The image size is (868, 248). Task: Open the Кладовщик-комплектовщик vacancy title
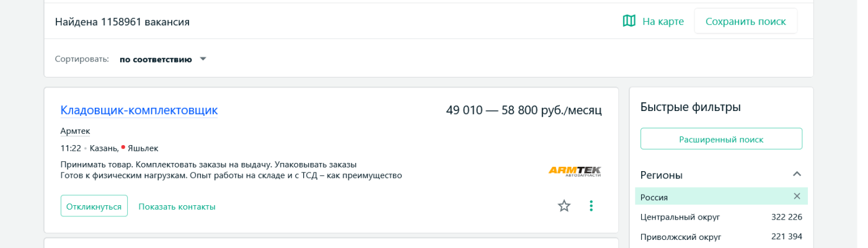[139, 110]
